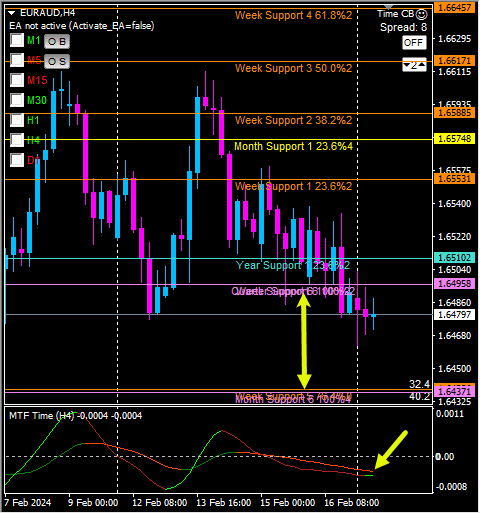Select the Week Support 4 61.8%2 label
Viewport: 480px width, 514px height.
[x=293, y=15]
